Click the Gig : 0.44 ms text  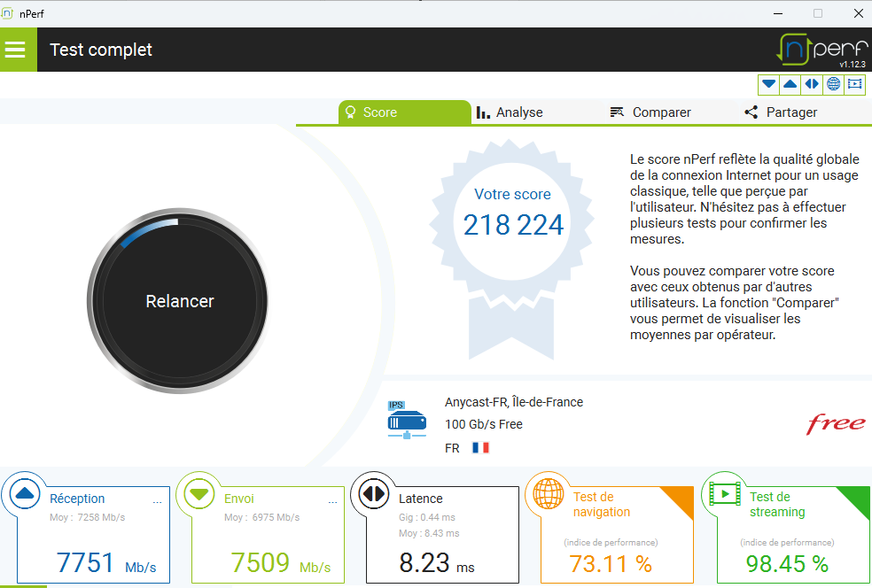[x=426, y=517]
